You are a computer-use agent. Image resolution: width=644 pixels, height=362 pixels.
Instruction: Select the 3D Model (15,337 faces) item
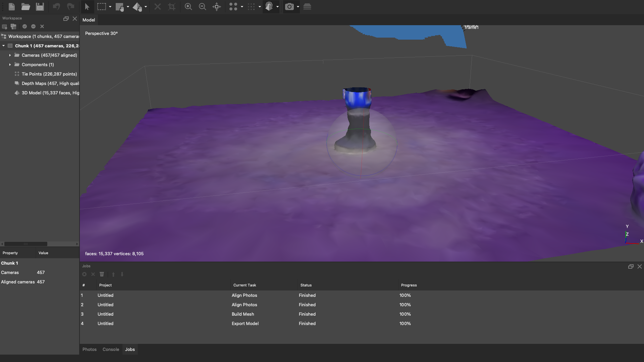pyautogui.click(x=50, y=93)
